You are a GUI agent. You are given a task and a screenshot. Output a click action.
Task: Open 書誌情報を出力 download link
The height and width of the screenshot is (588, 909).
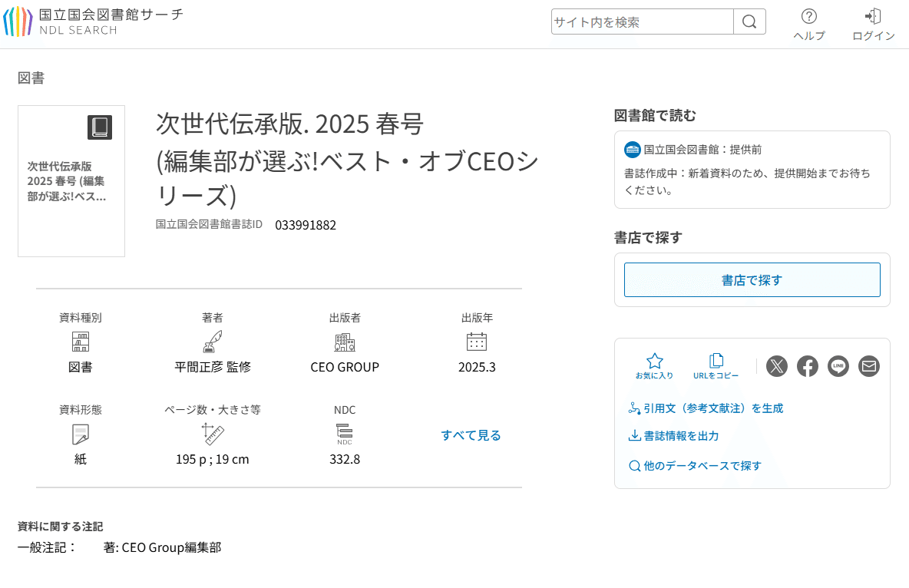pyautogui.click(x=673, y=435)
